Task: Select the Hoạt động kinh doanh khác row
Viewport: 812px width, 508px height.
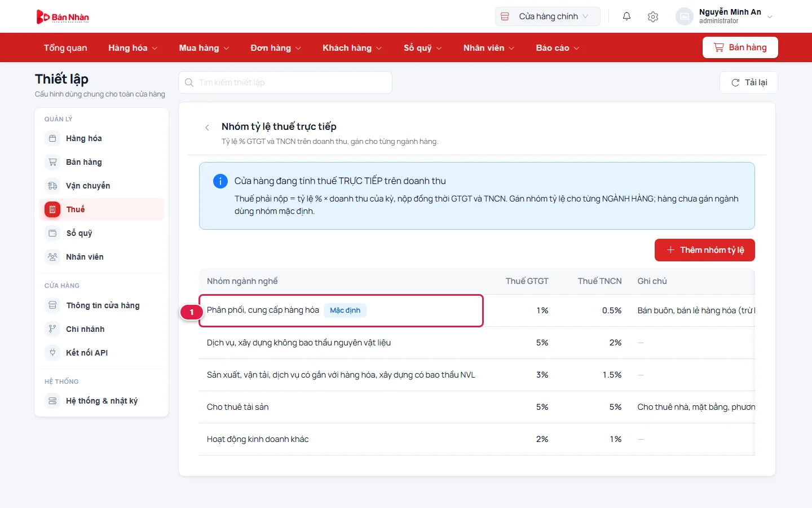Action: 477,439
